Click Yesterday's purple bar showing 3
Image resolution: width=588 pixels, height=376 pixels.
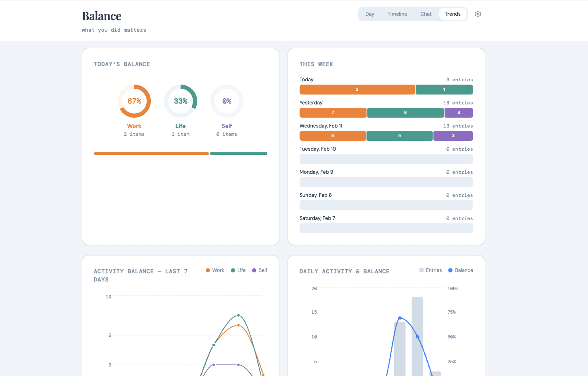[459, 113]
